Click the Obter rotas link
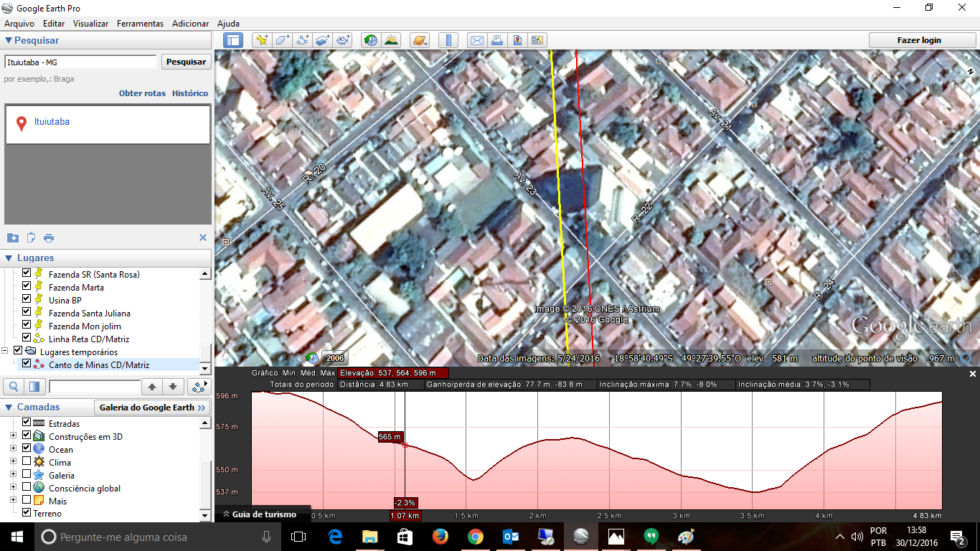This screenshot has height=551, width=980. coord(142,93)
